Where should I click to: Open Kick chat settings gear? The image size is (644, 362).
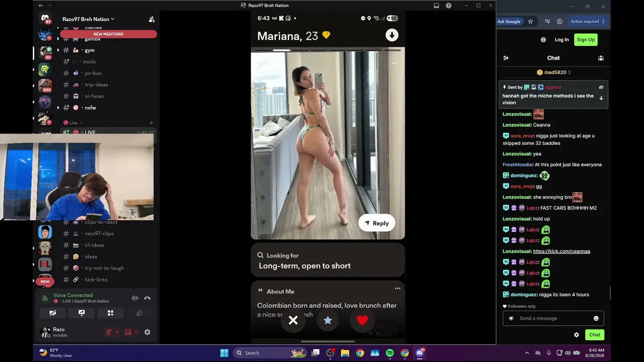tap(577, 335)
